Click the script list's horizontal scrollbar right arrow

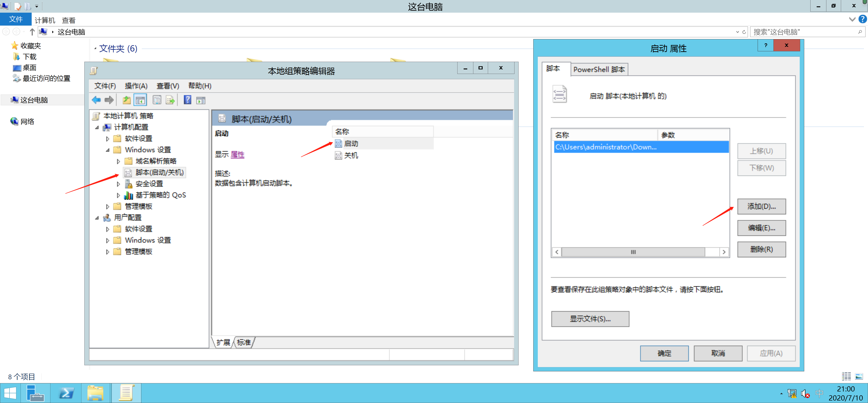[724, 252]
